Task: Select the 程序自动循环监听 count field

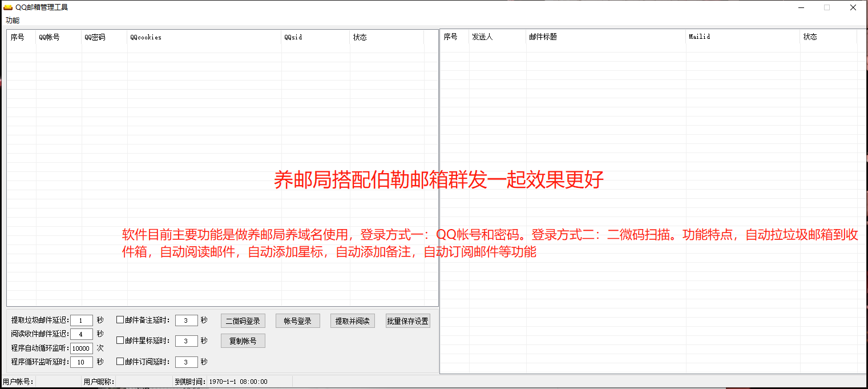Action: click(82, 348)
